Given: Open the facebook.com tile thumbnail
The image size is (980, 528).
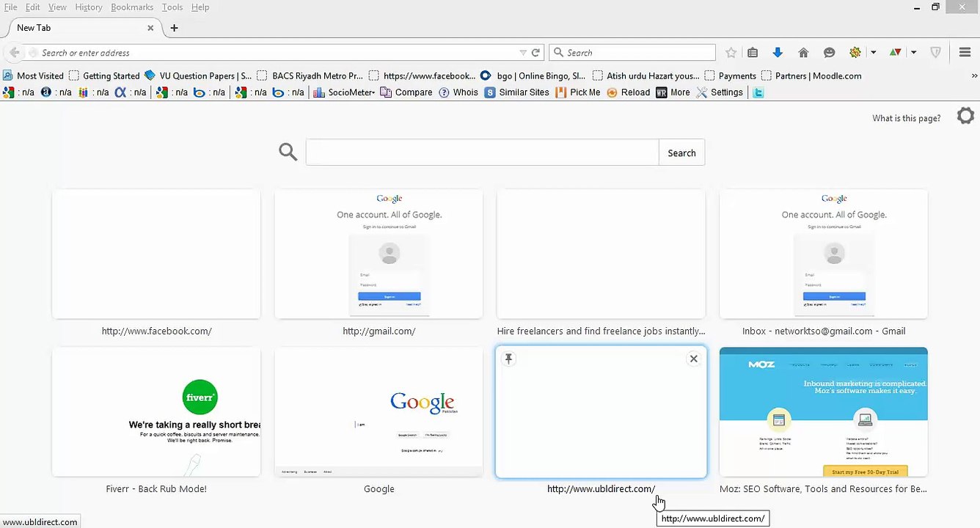Looking at the screenshot, I should point(156,254).
